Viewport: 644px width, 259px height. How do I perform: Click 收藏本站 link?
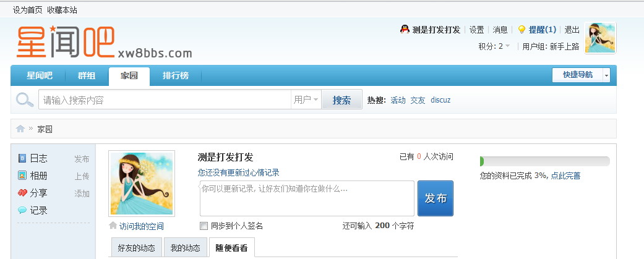[x=62, y=11]
